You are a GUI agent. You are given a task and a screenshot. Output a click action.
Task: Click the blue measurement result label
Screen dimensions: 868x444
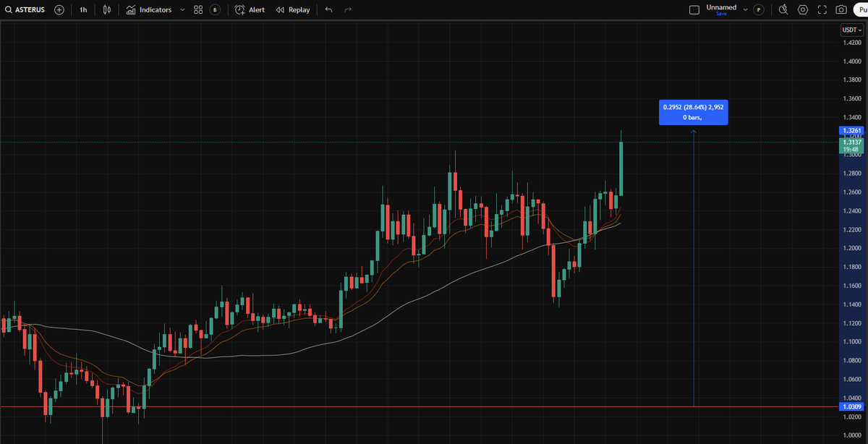pos(693,112)
